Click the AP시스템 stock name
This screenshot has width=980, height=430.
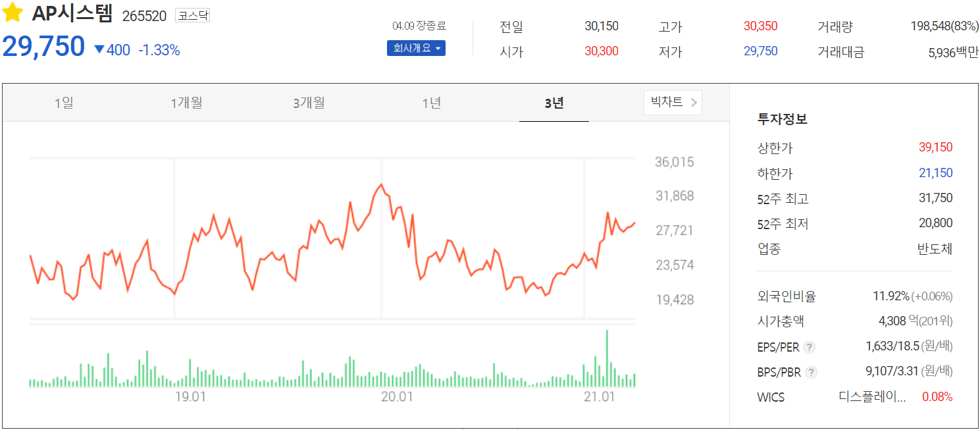click(x=72, y=13)
